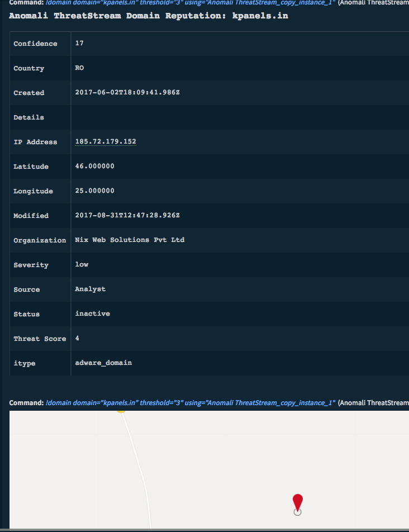
Task: Click the yellow marker at map top
Action: [x=121, y=411]
